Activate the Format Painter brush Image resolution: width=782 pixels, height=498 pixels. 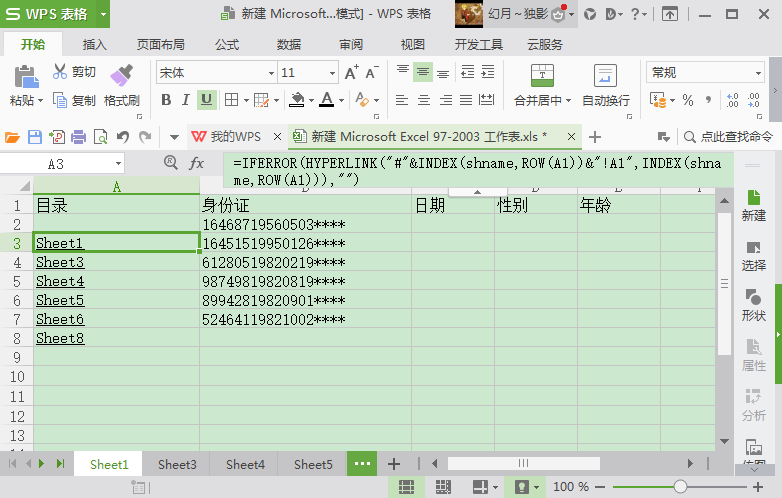(x=122, y=75)
